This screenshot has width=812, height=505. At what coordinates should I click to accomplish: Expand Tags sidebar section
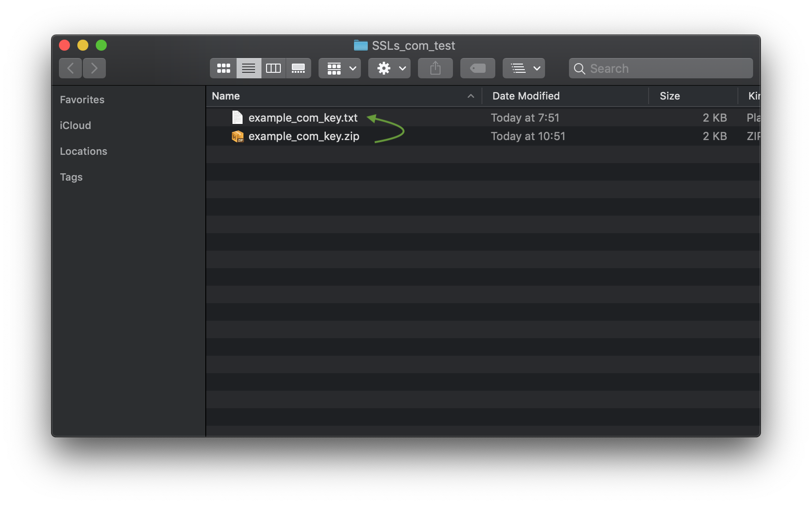tap(71, 177)
